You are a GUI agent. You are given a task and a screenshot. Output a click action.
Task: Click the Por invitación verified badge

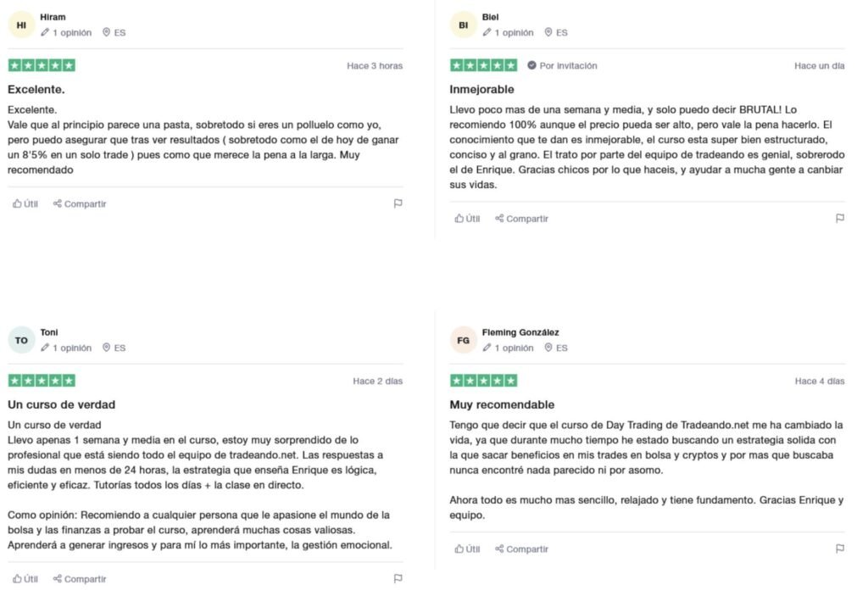click(562, 65)
